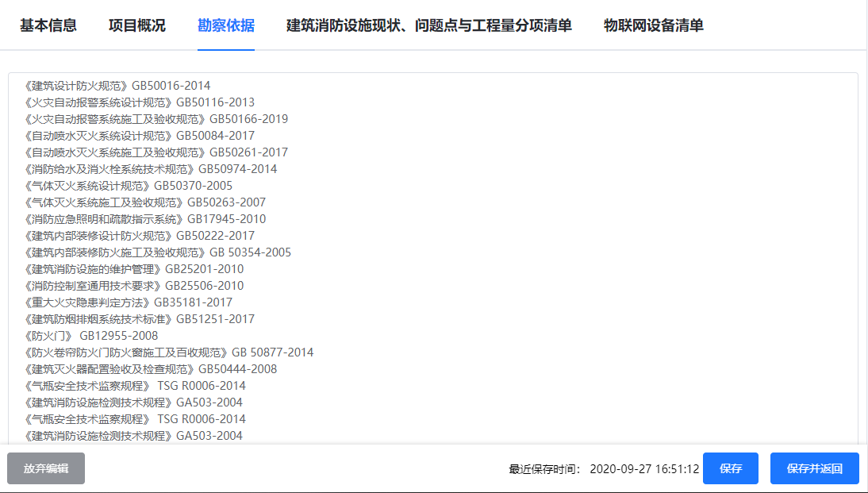Switch to the 基本信息 tab

(48, 25)
